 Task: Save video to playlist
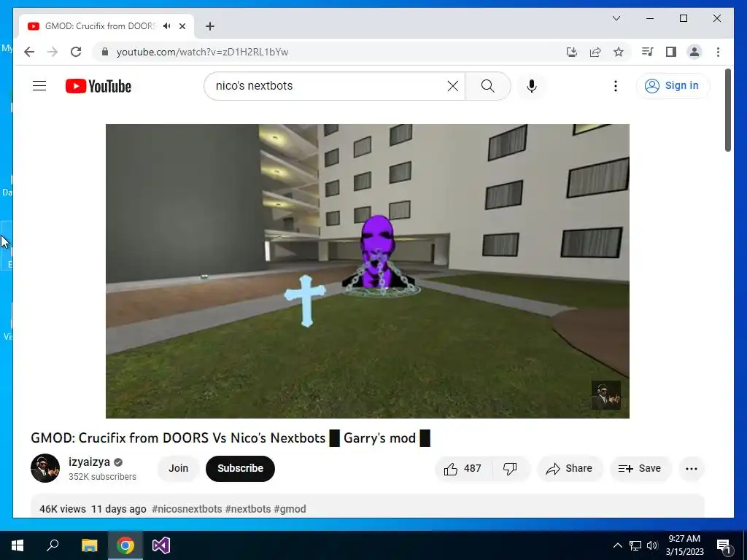[x=640, y=469]
